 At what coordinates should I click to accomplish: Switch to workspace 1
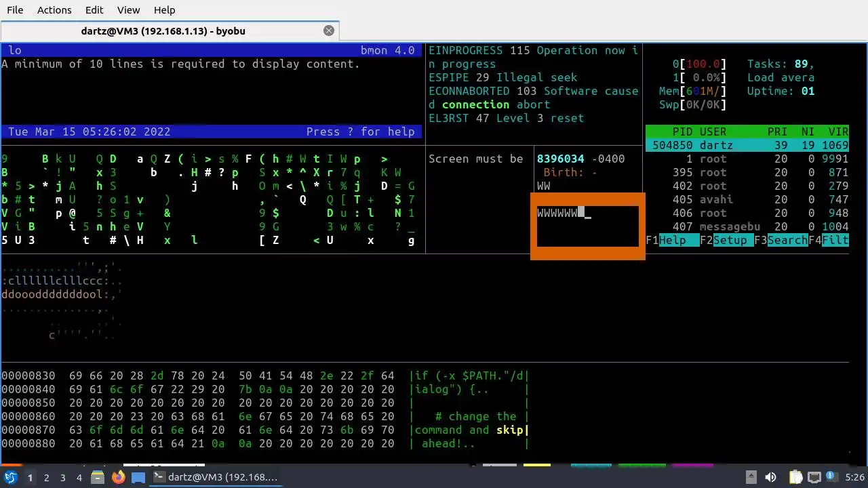[x=30, y=477]
